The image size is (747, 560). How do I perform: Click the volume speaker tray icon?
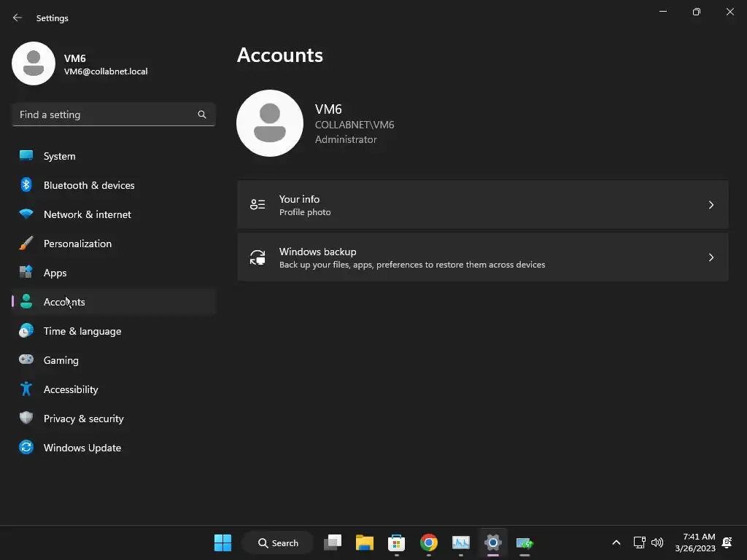pos(657,542)
